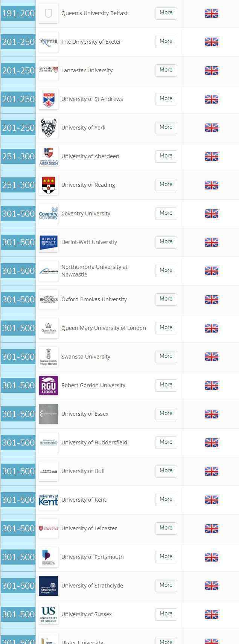This screenshot has width=239, height=644.
Task: Click the University of St Andrews crest
Action: coord(49,99)
